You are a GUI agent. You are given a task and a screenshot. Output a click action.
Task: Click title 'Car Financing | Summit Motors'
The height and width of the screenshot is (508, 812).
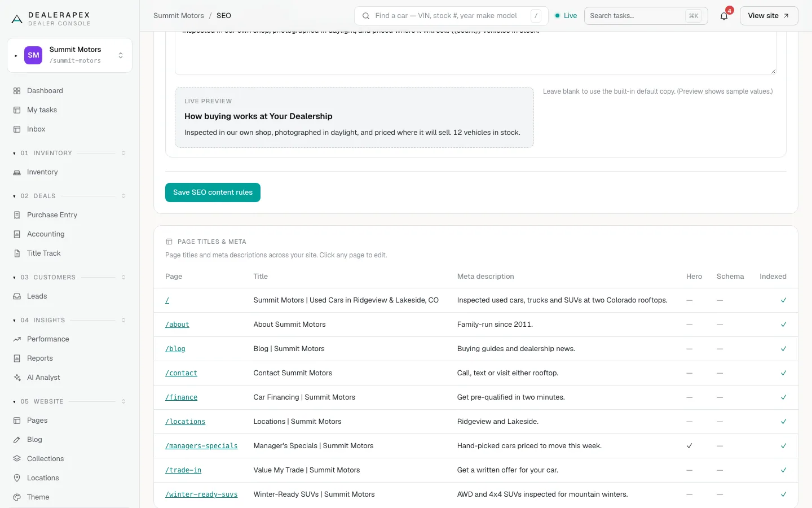[304, 397]
